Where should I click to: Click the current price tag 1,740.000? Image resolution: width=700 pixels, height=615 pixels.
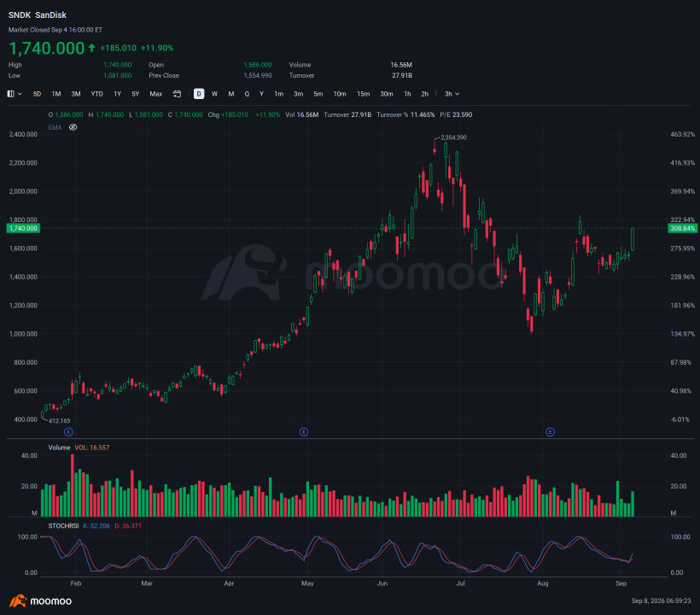pyautogui.click(x=23, y=228)
